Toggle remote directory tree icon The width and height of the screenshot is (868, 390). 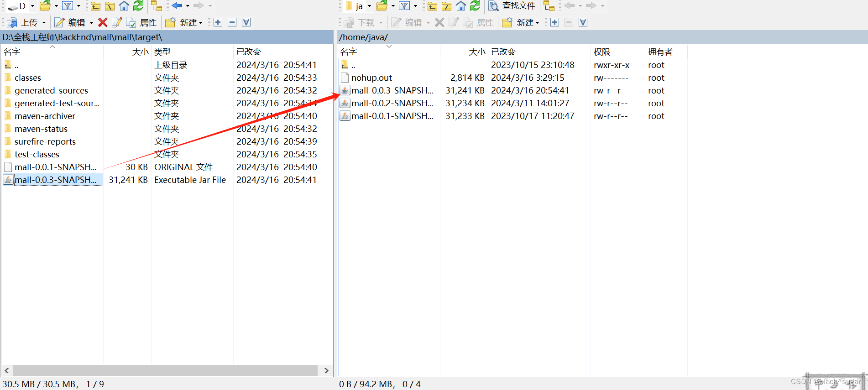(549, 6)
